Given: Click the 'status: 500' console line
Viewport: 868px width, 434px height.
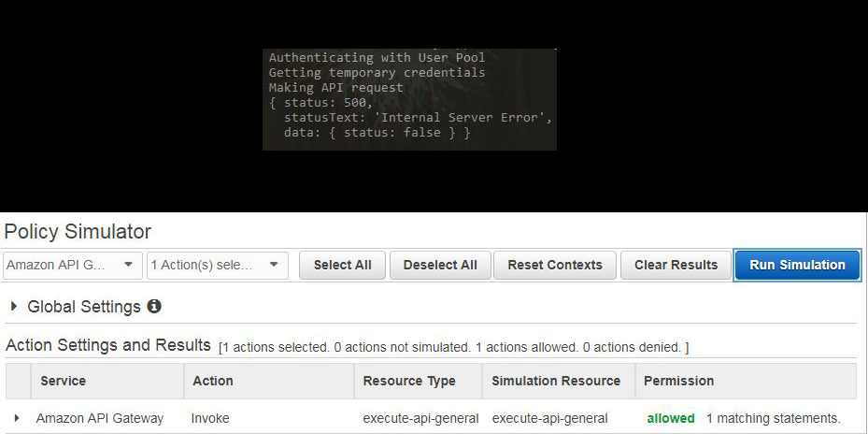Looking at the screenshot, I should (321, 103).
